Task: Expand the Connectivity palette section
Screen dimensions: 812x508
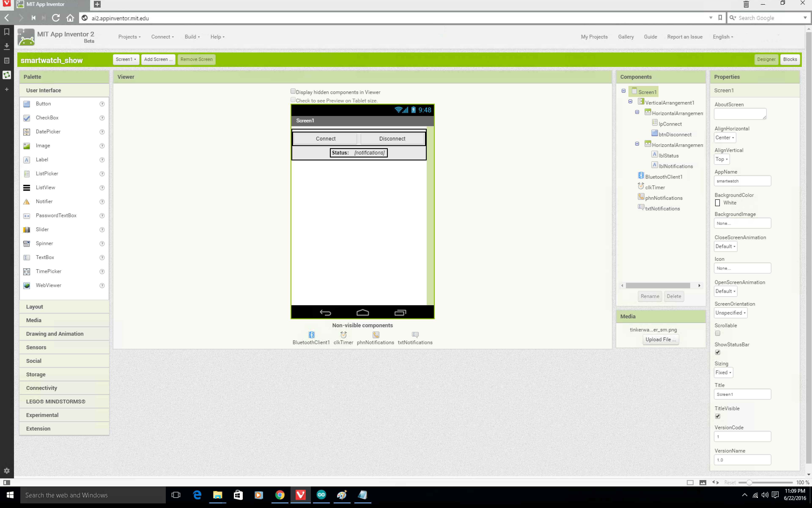Action: 64,388
